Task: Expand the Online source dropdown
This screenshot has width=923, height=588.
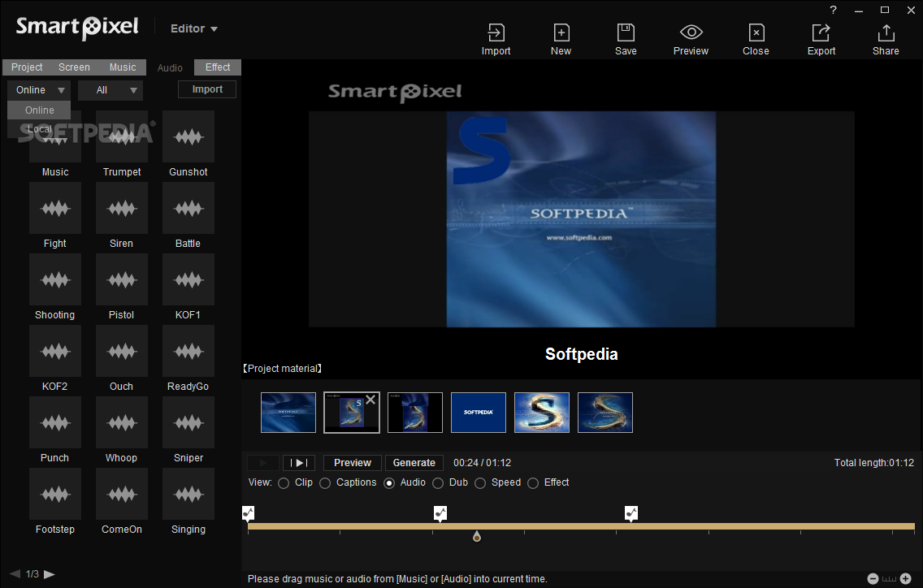Action: tap(39, 90)
